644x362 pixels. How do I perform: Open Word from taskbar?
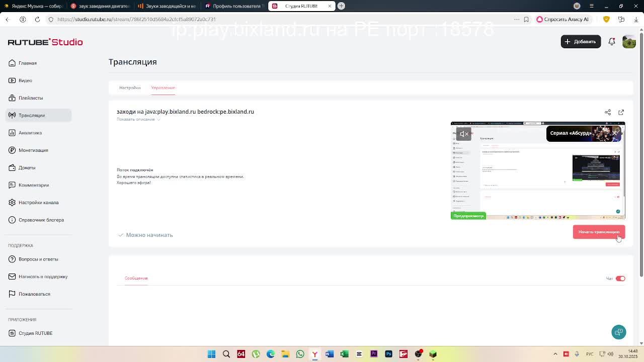(x=330, y=354)
